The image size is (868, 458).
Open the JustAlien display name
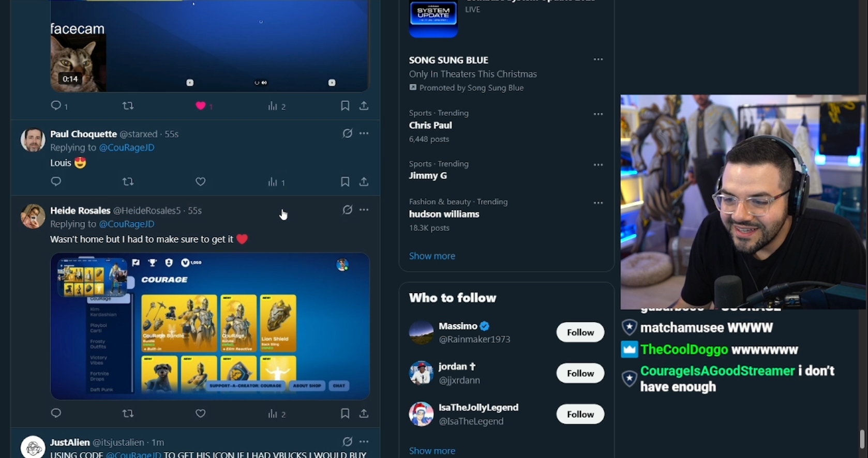tap(70, 442)
